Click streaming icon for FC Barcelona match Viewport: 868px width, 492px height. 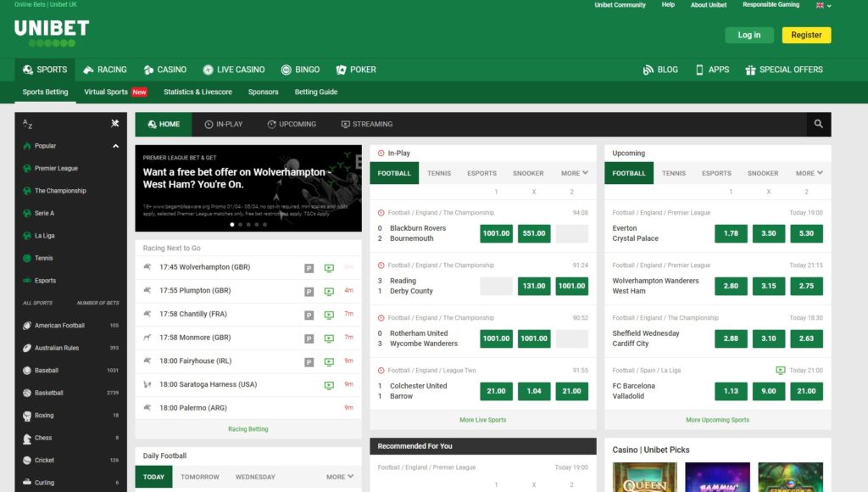tap(781, 370)
